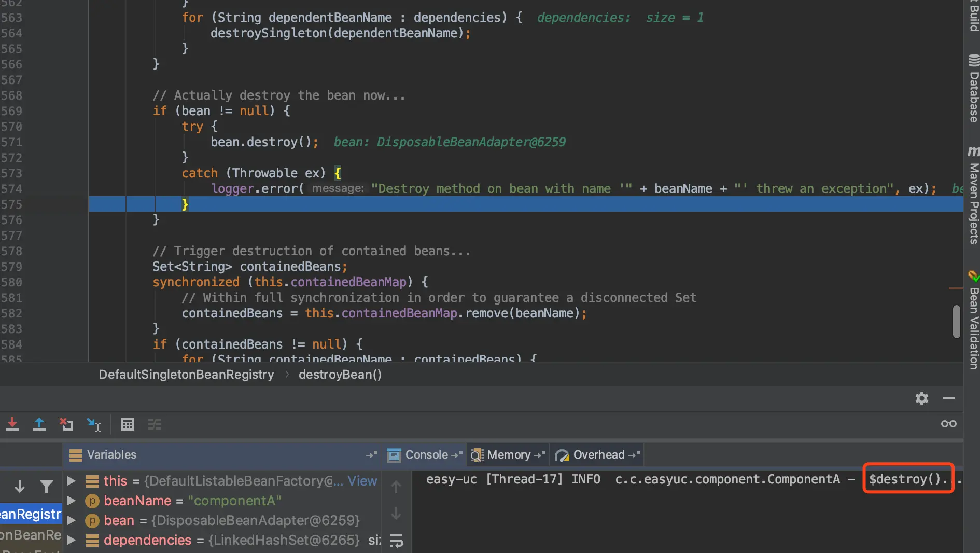Hide the debug tool window
This screenshot has width=980, height=553.
click(x=949, y=398)
